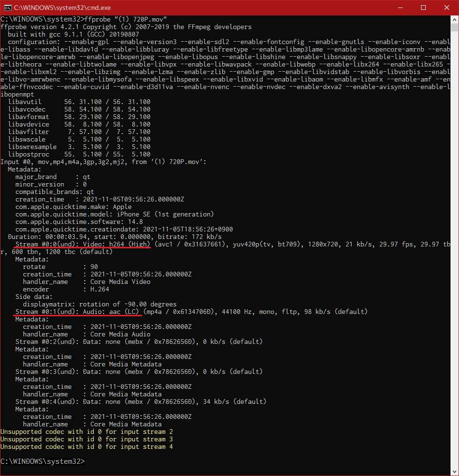Close the command prompt window
Image resolution: width=459 pixels, height=476 pixels.
point(446,7)
